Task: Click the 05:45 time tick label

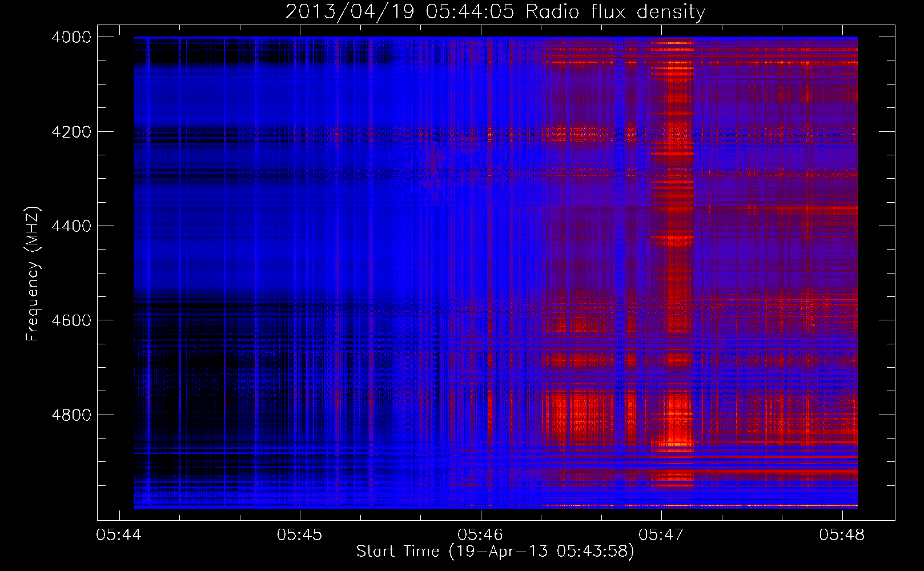Action: (x=299, y=535)
